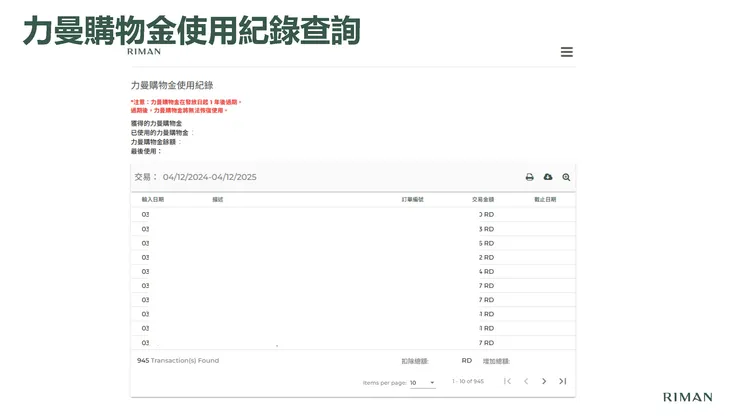This screenshot has height=416, width=740.
Task: Click the red expiry notice text
Action: pyautogui.click(x=186, y=106)
